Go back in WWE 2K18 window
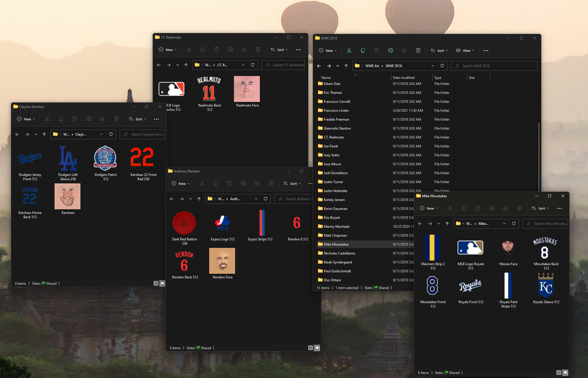Screen dimensions: 588x378 tap(319, 66)
